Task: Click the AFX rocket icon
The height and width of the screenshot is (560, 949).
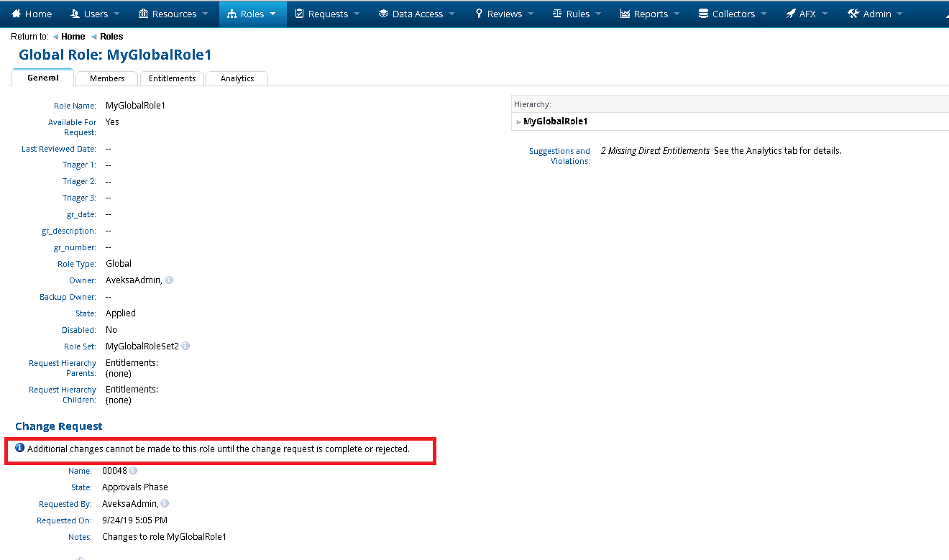Action: (x=790, y=14)
